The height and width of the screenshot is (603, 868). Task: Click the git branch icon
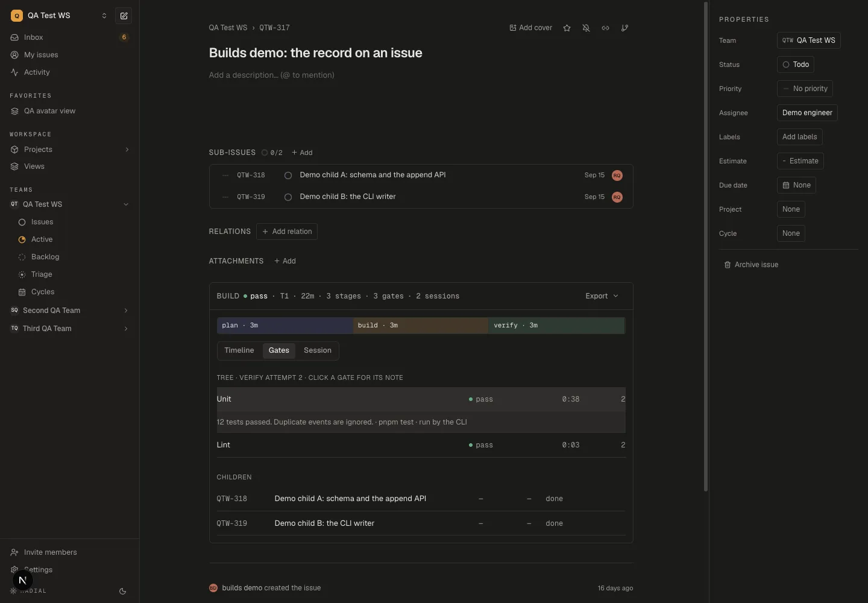click(x=624, y=28)
